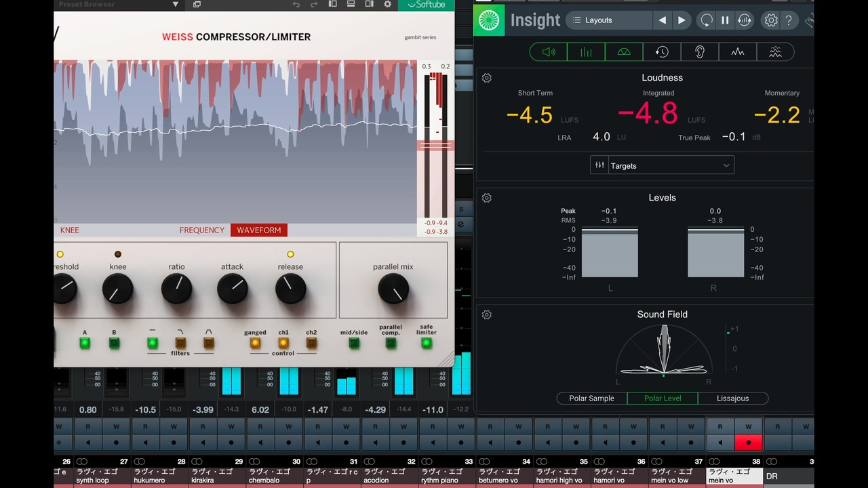Click the parallel mix knob
The image size is (868, 488).
tap(393, 289)
